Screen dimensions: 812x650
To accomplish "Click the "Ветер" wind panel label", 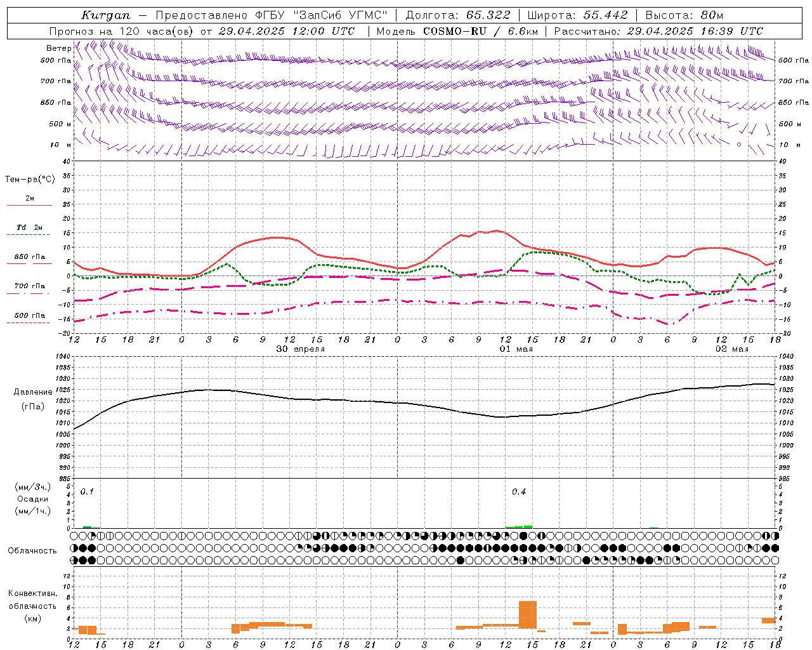I will pyautogui.click(x=58, y=48).
